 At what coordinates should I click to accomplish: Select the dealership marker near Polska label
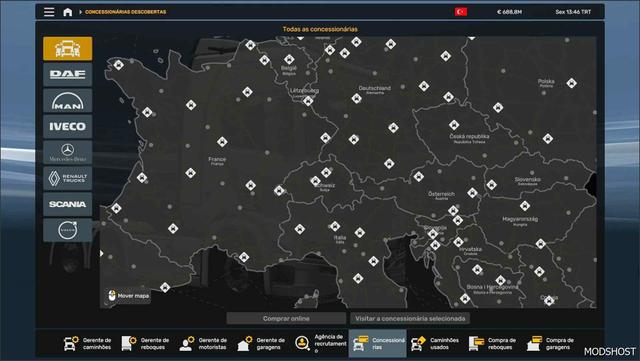pyautogui.click(x=571, y=83)
